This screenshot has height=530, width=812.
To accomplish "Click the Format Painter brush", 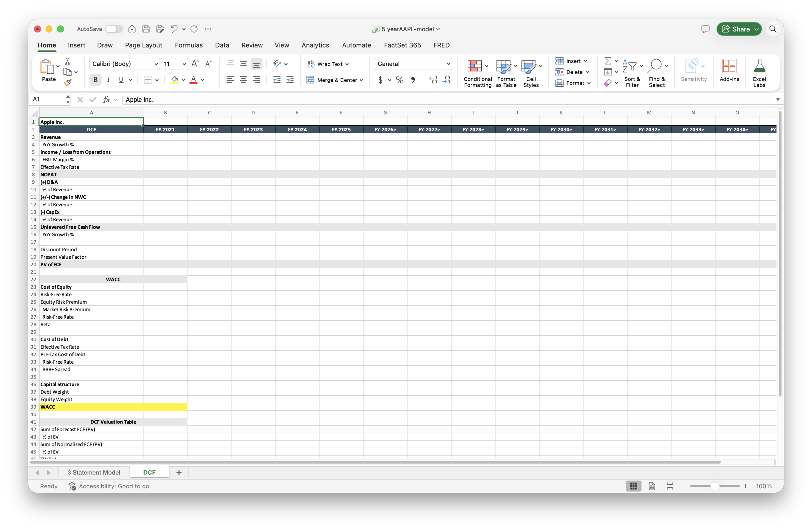I will [67, 82].
